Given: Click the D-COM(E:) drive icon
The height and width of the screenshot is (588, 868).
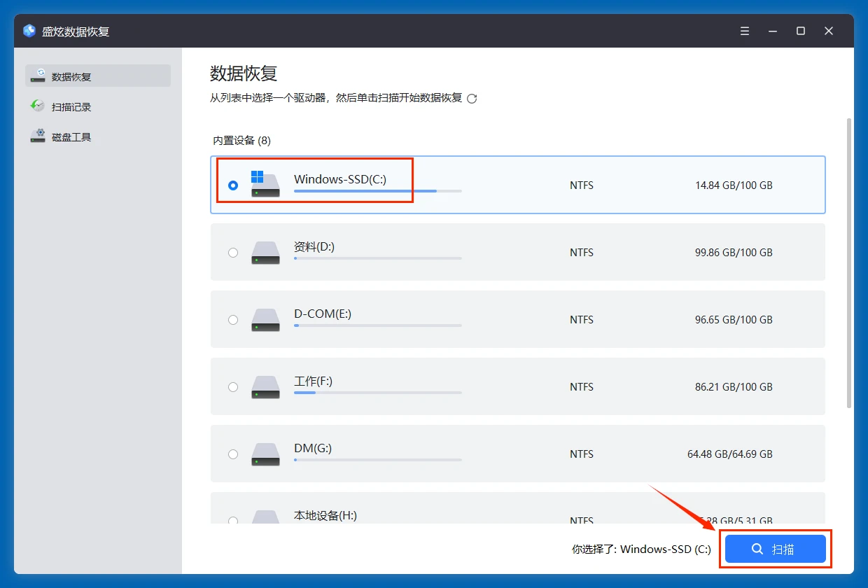Looking at the screenshot, I should pos(265,320).
